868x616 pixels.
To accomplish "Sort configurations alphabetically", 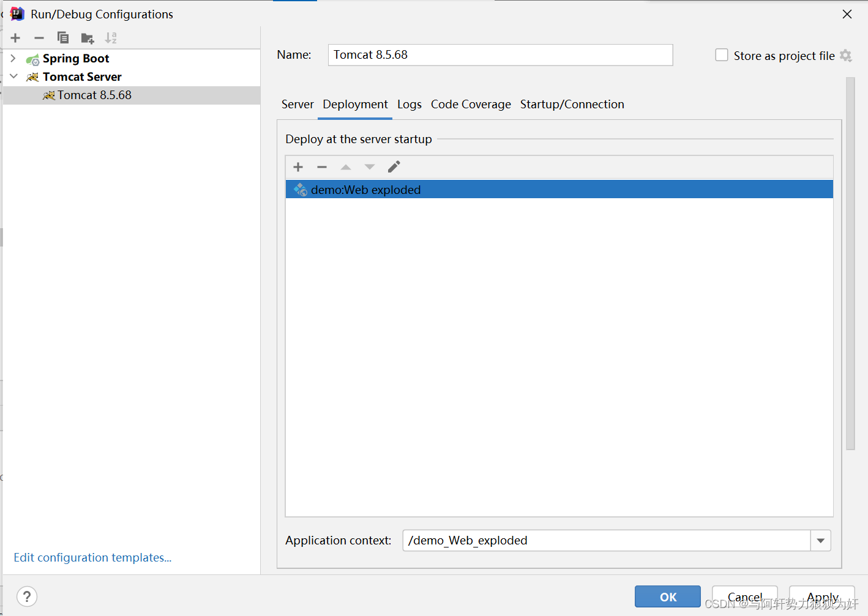I will click(111, 37).
